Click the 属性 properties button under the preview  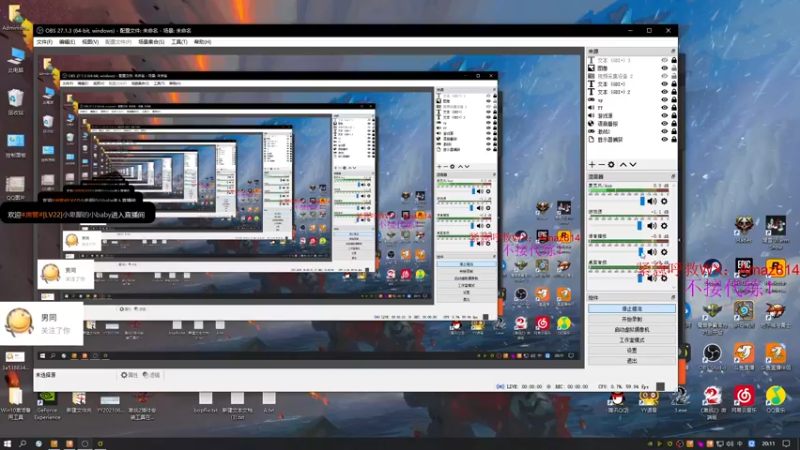click(129, 375)
